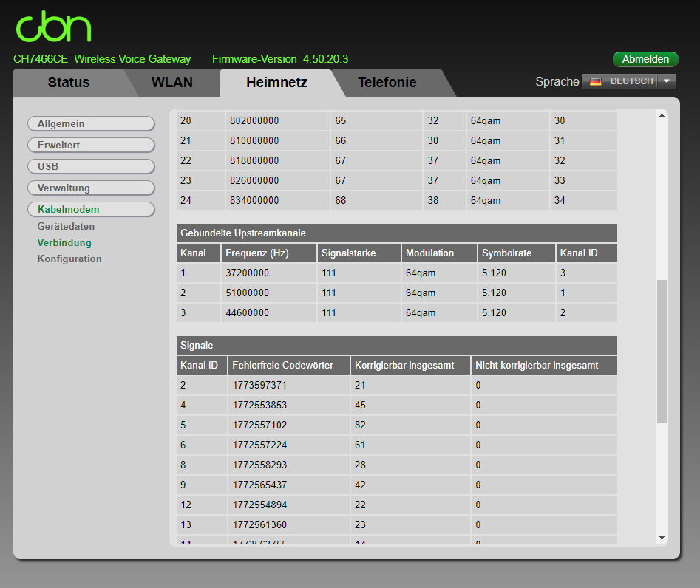The width and height of the screenshot is (700, 588).
Task: Click the language dropdown arrow
Action: pyautogui.click(x=667, y=81)
